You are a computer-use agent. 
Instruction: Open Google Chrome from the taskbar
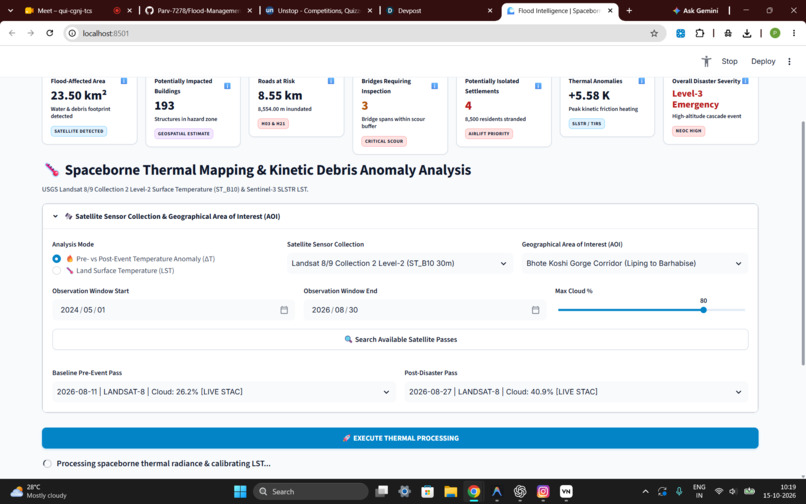[473, 492]
